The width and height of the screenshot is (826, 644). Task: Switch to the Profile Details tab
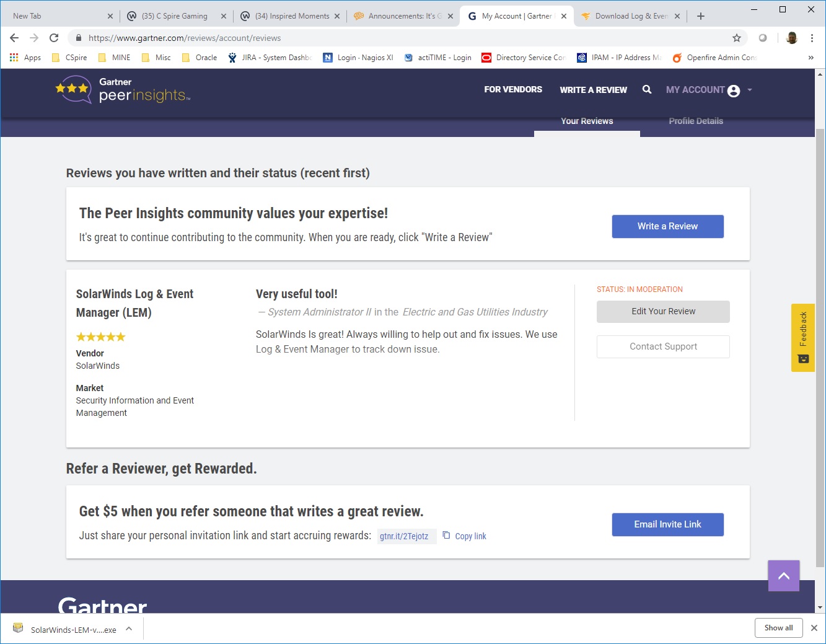pyautogui.click(x=696, y=121)
